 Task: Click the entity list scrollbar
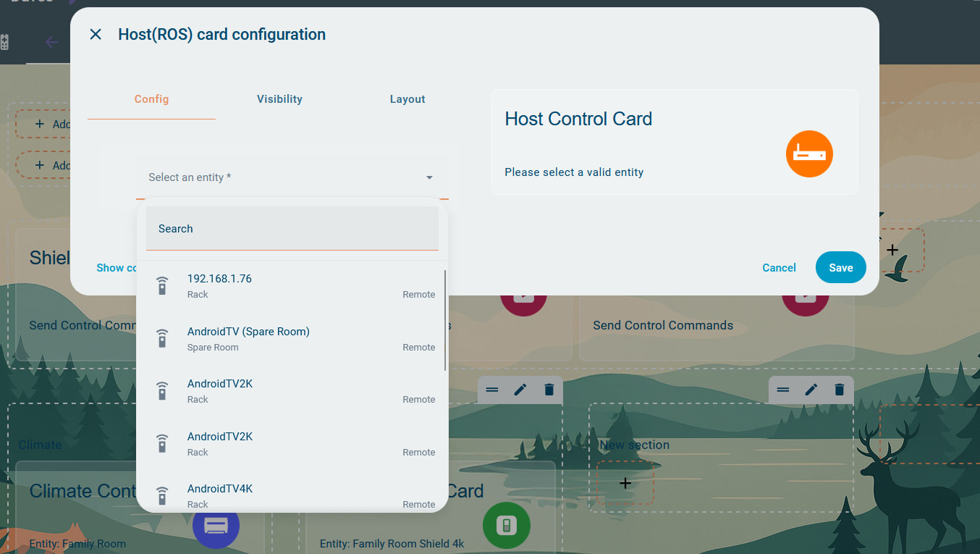point(445,320)
